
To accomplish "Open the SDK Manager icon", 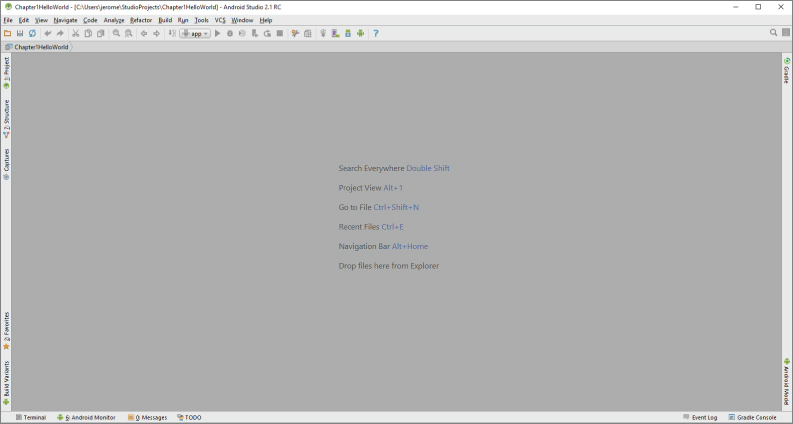I will click(x=348, y=33).
